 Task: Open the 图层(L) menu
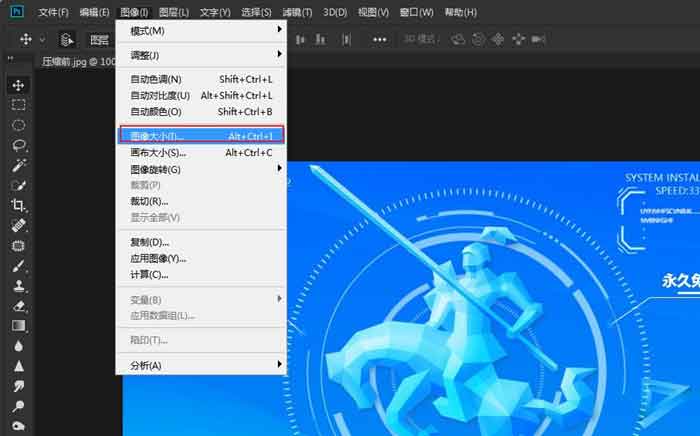(174, 12)
